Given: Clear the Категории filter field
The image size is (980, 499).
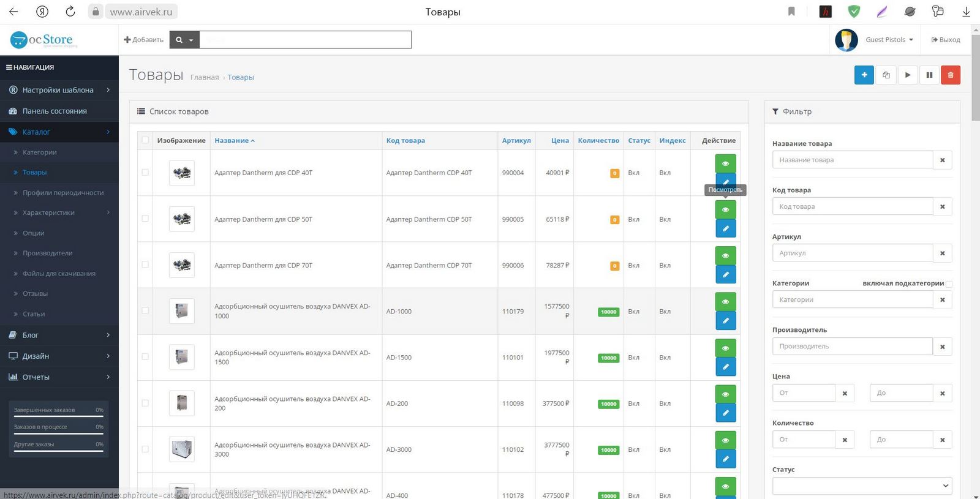Looking at the screenshot, I should (x=942, y=299).
